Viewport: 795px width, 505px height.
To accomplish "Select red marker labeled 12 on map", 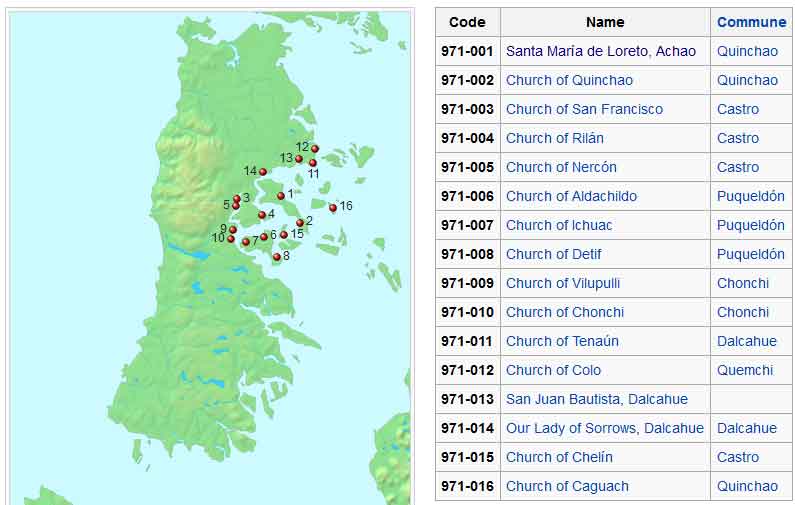I will [x=314, y=148].
